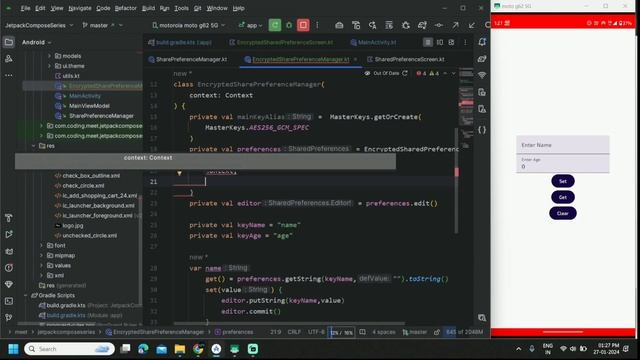This screenshot has height=360, width=640.
Task: Click the Windows Start button
Action: click(x=13, y=349)
